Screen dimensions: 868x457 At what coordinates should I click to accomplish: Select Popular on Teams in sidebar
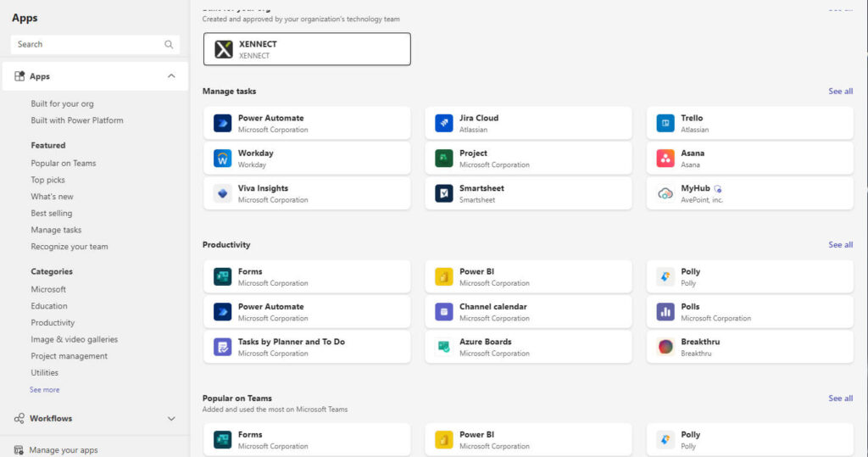coord(63,164)
